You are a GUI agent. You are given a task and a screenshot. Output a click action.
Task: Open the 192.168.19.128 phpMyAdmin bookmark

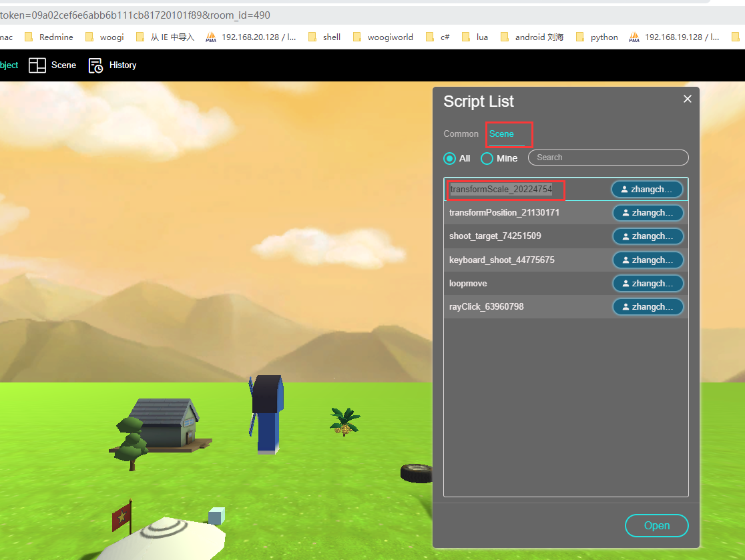click(x=674, y=37)
